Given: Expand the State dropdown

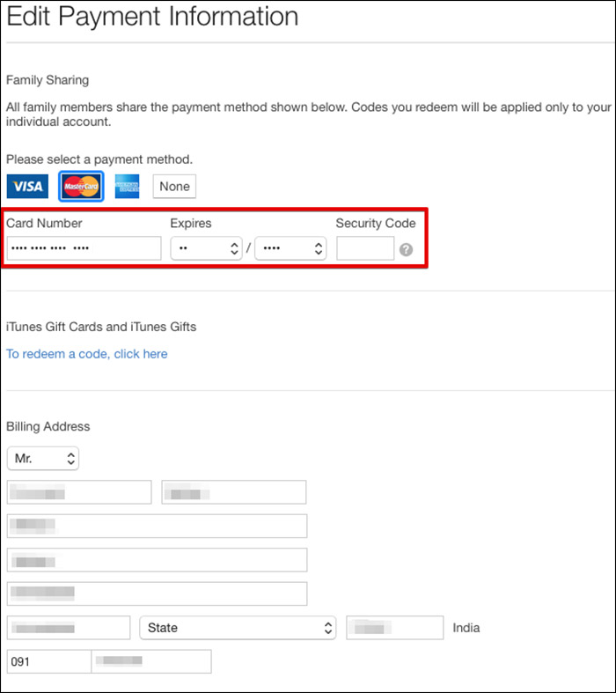Looking at the screenshot, I should click(238, 628).
